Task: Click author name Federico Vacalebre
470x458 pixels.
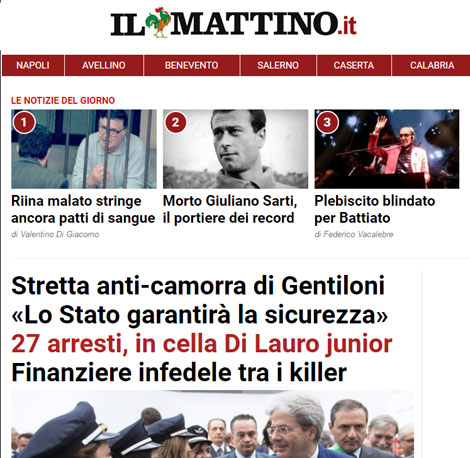Action: pyautogui.click(x=358, y=234)
